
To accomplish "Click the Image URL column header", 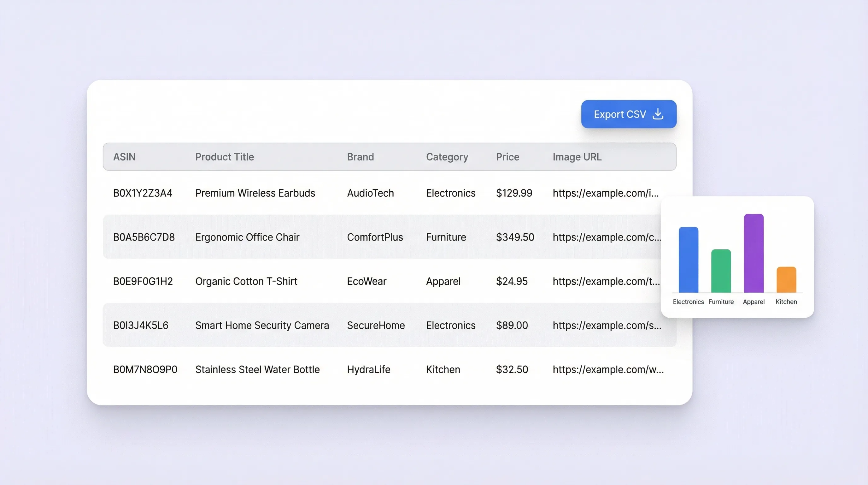I will [577, 157].
